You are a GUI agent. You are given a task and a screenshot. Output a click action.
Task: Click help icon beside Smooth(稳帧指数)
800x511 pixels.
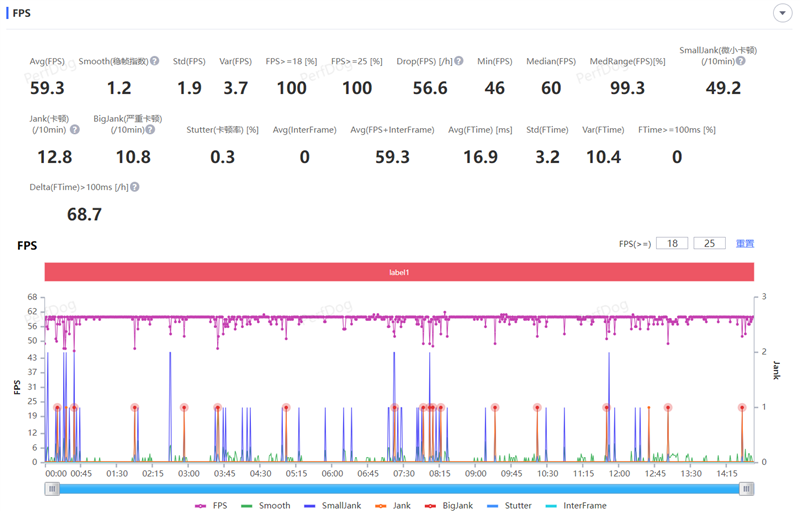154,61
